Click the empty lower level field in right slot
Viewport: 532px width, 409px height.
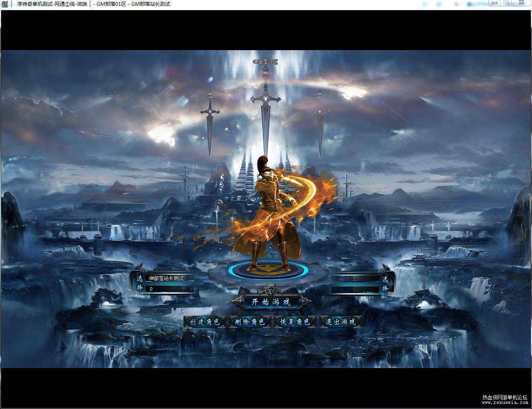[x=356, y=289]
